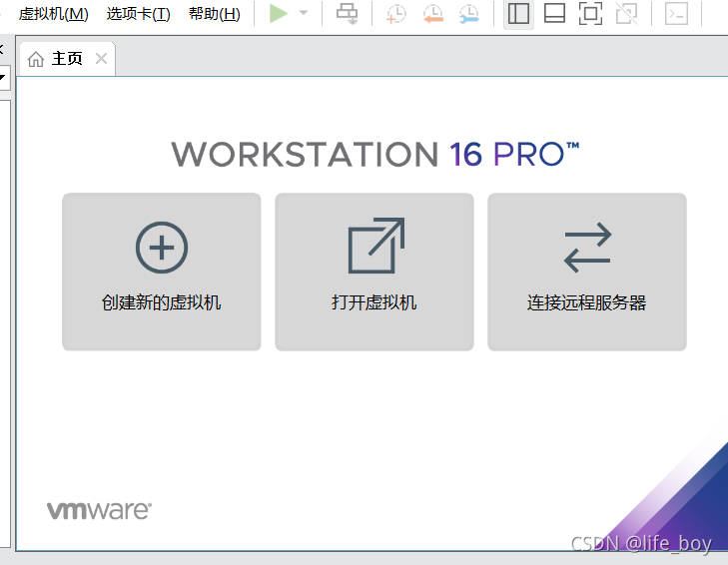Open the 虚拟机(M) menu

coord(53,13)
